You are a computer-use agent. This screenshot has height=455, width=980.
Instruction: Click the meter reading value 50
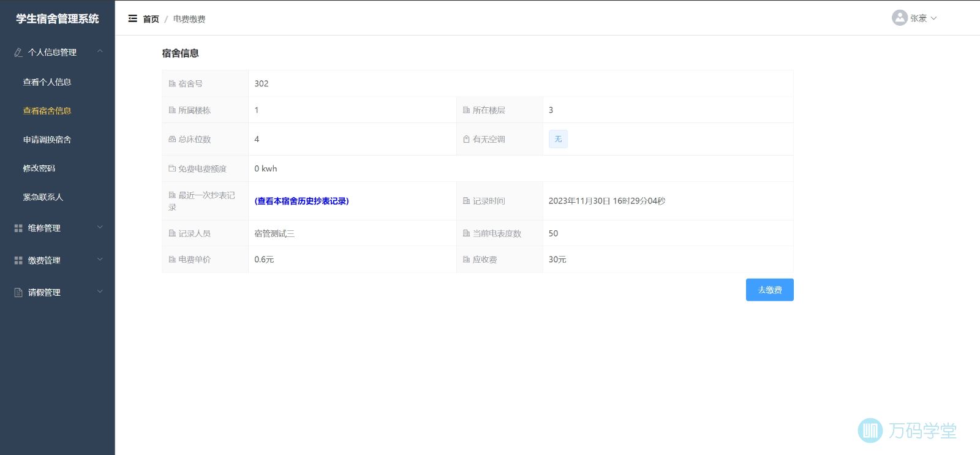(x=553, y=233)
